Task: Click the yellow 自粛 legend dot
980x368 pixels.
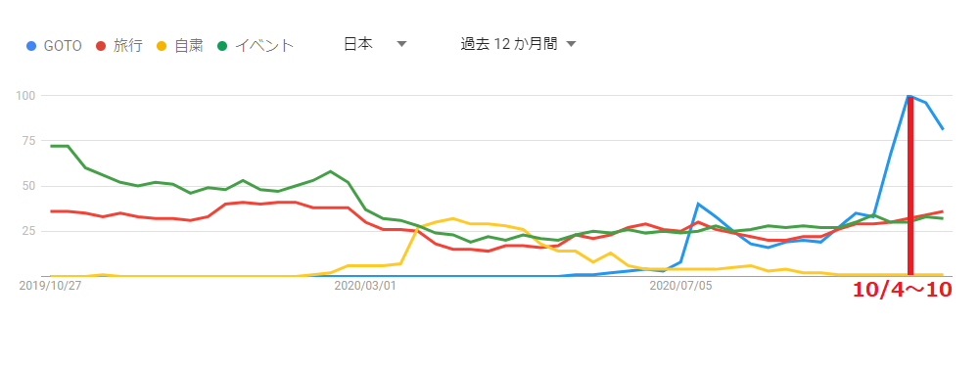Action: point(162,46)
